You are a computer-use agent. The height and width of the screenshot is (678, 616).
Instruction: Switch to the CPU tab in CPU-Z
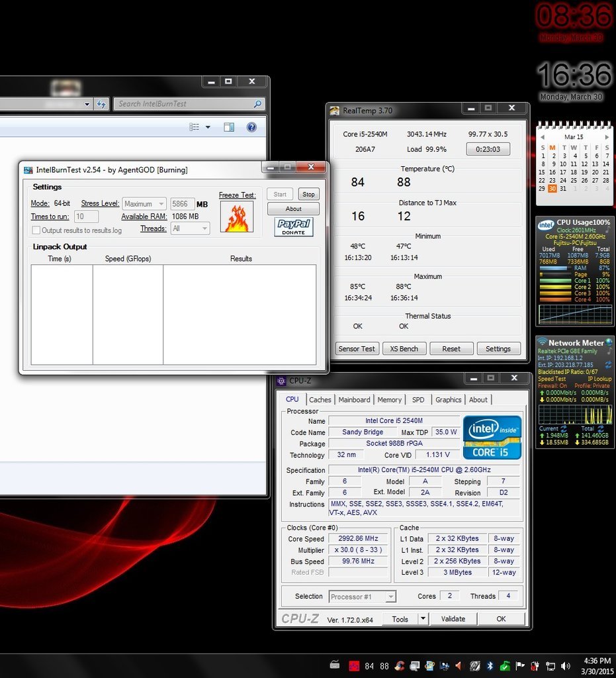[x=292, y=399]
